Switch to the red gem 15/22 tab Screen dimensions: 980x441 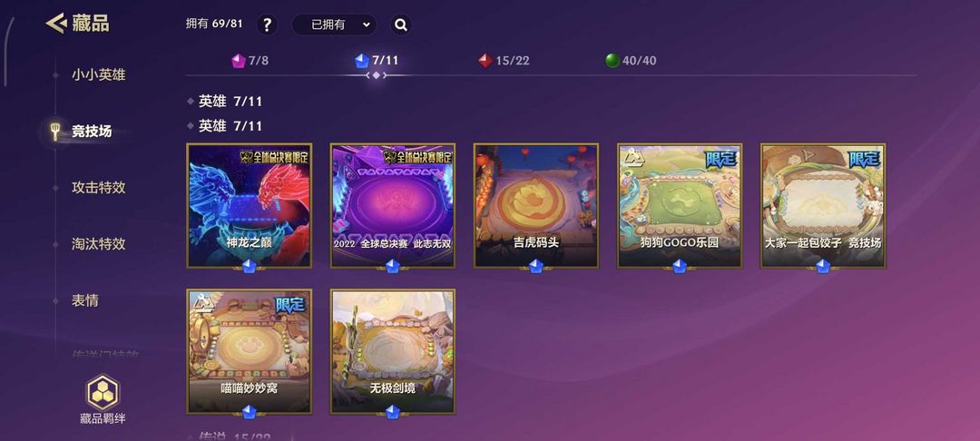(x=504, y=61)
